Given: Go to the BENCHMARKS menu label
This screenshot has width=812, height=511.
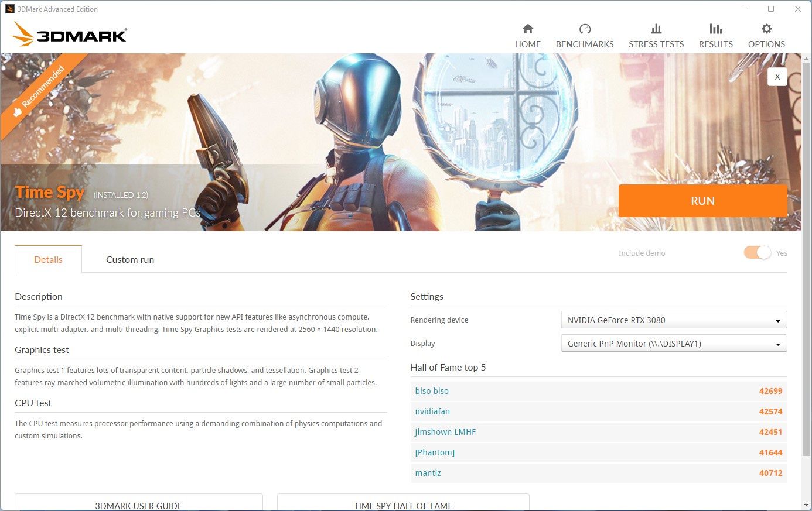Looking at the screenshot, I should coord(585,44).
